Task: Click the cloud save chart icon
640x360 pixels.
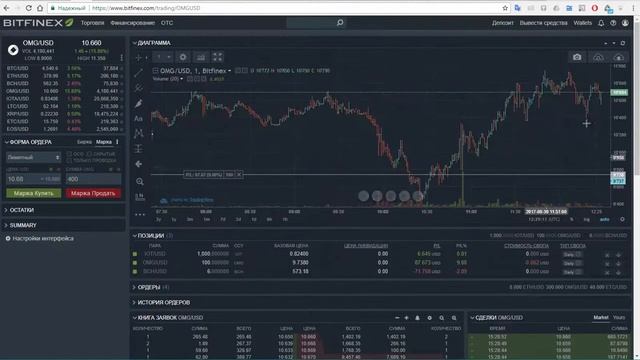Action: click(x=619, y=57)
